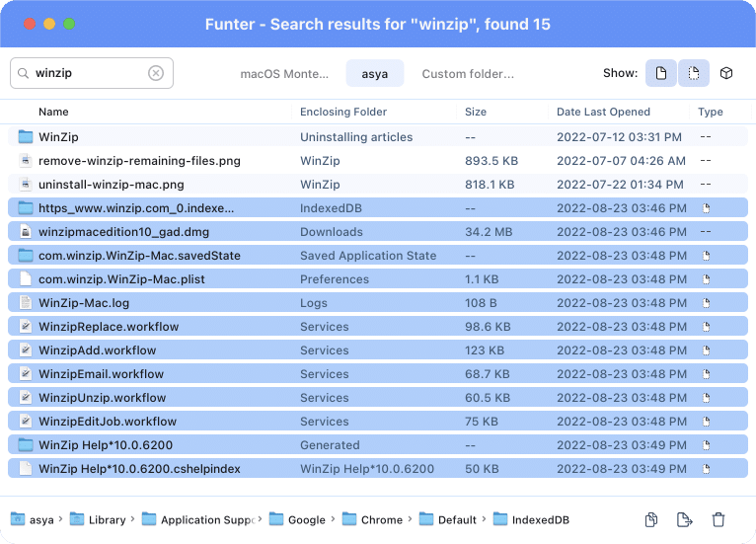This screenshot has width=756, height=544.
Task: Select the asya search location tab
Action: click(374, 74)
